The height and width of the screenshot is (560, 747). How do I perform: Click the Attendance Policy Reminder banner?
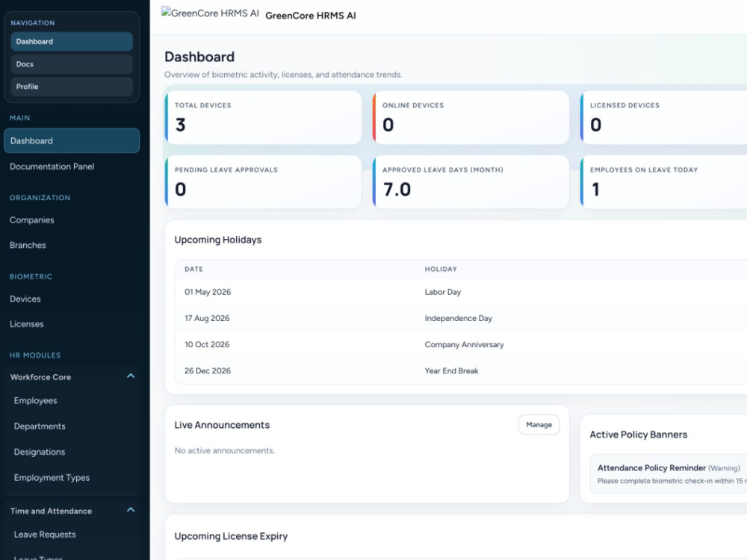(669, 474)
